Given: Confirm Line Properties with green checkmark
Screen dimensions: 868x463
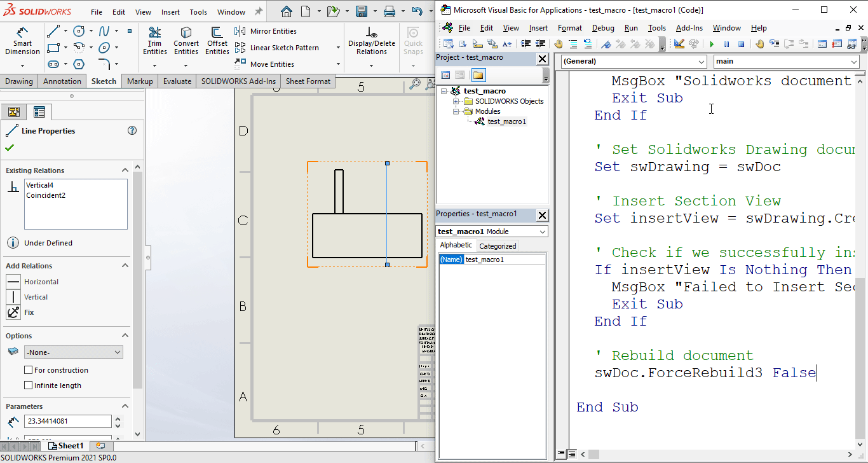Looking at the screenshot, I should (11, 148).
